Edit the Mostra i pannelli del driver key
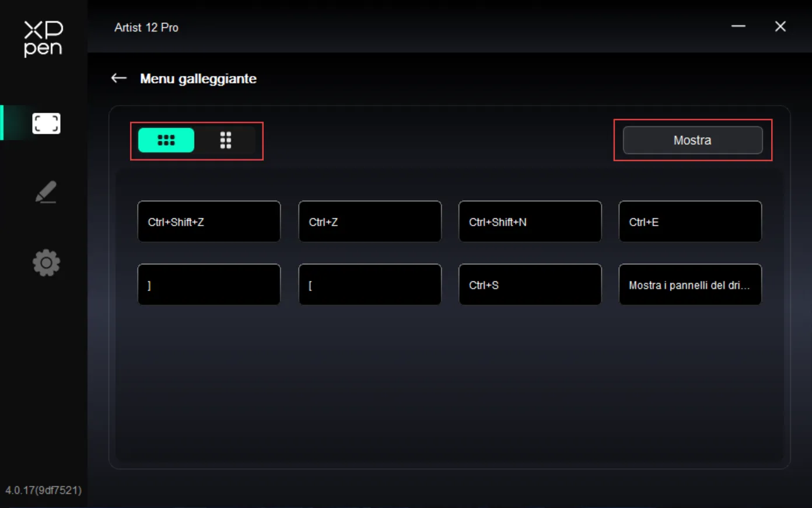 point(690,284)
